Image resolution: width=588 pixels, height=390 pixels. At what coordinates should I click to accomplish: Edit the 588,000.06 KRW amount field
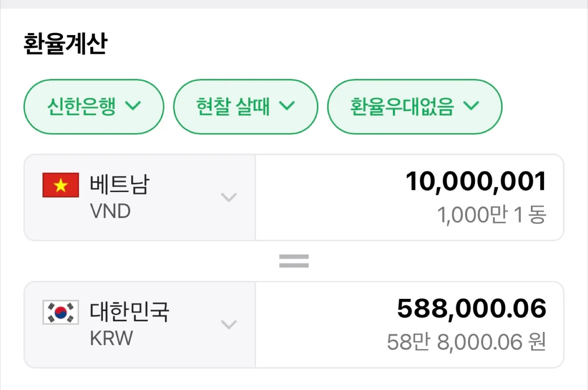[410, 325]
